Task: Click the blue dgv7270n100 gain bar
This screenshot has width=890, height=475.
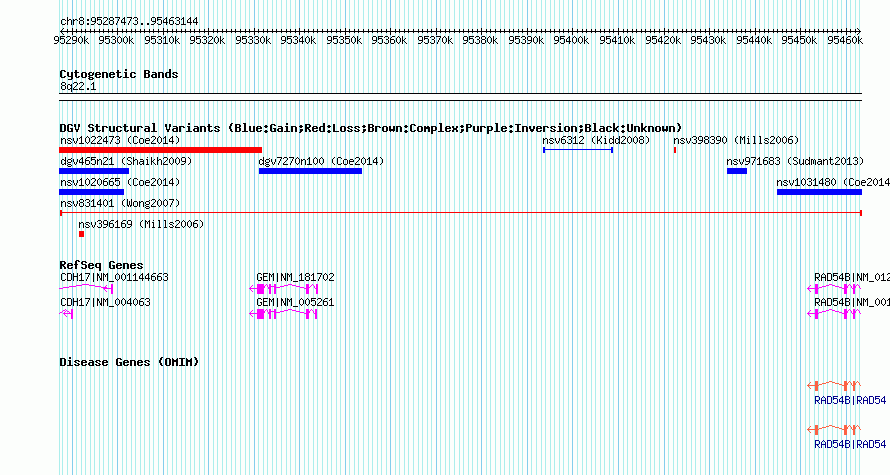Action: pos(310,171)
